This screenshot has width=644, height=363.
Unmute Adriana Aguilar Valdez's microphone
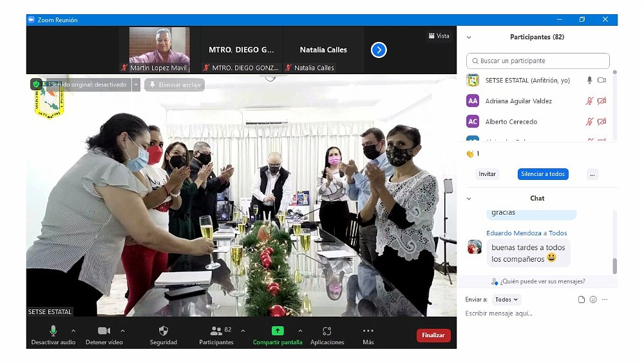(x=589, y=101)
